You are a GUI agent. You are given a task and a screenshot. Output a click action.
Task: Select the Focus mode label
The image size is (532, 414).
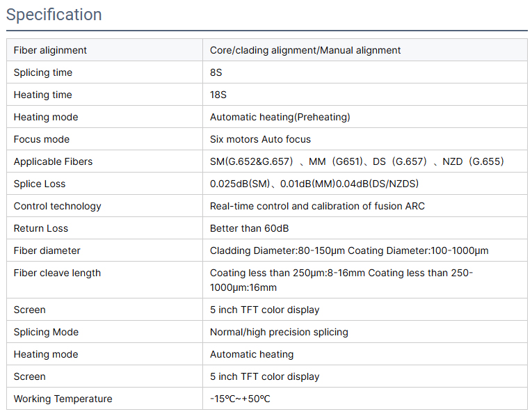[42, 139]
